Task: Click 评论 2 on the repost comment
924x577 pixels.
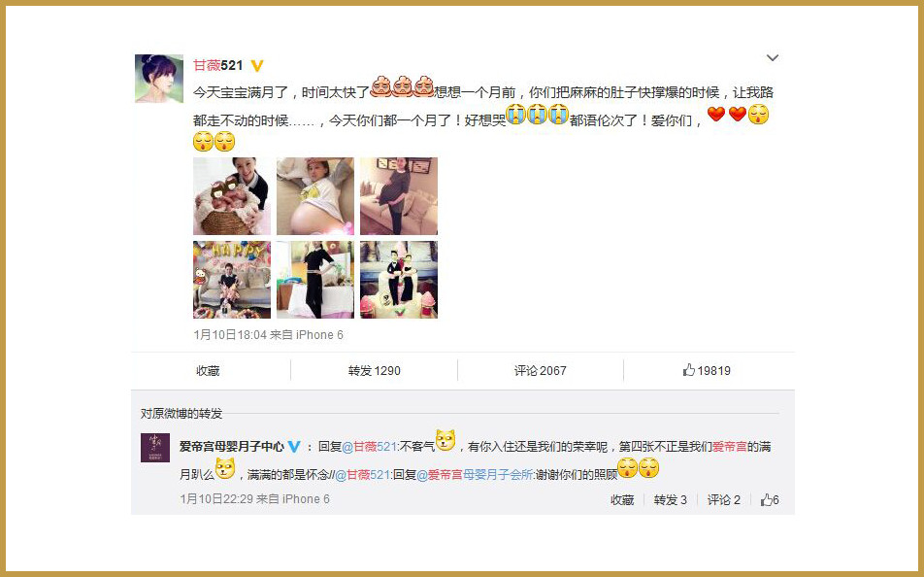Action: [724, 499]
